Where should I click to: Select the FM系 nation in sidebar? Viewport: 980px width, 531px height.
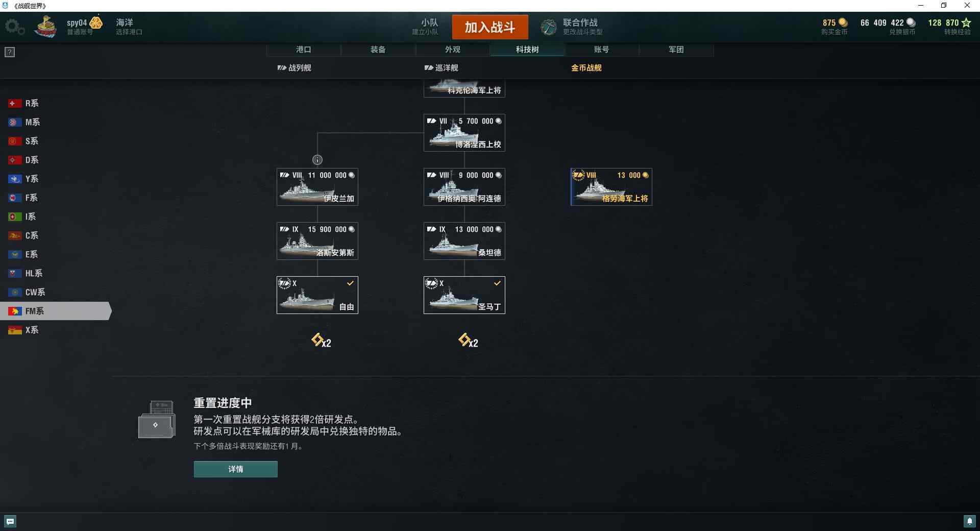point(55,311)
